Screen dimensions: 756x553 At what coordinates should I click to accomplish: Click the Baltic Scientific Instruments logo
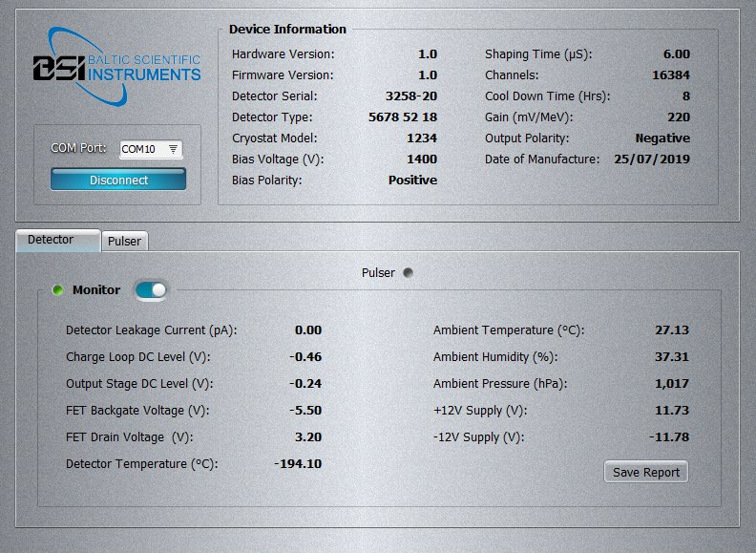tap(116, 67)
